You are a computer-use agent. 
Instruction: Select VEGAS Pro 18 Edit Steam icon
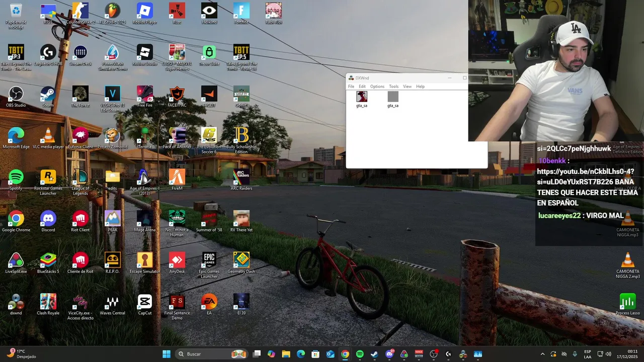click(x=113, y=99)
